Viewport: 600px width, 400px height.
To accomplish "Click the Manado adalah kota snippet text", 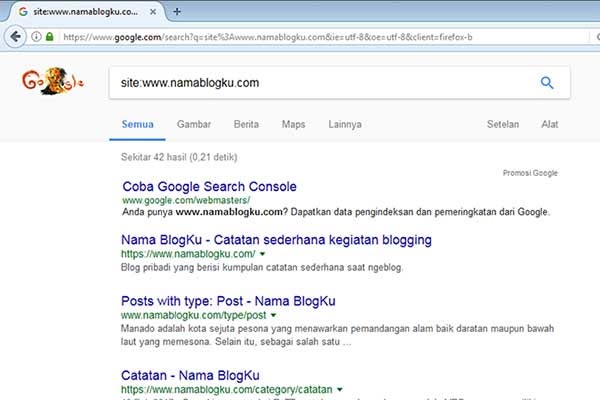I will 338,335.
